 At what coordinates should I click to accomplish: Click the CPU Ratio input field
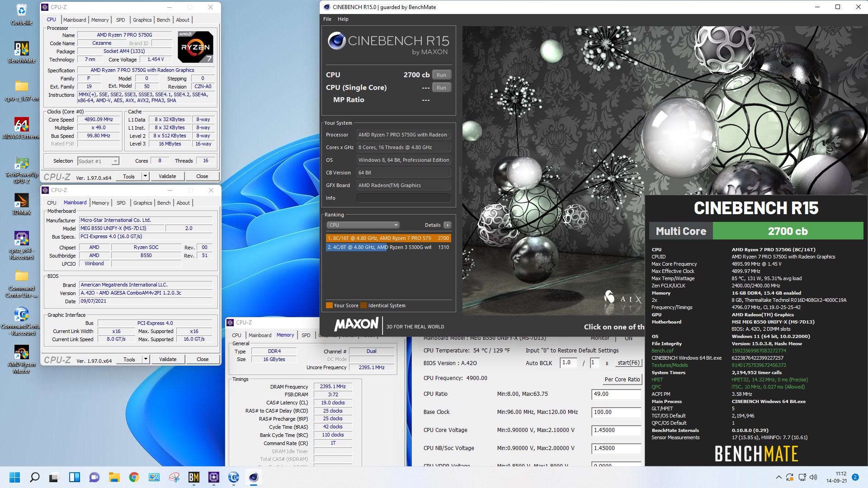pos(616,394)
